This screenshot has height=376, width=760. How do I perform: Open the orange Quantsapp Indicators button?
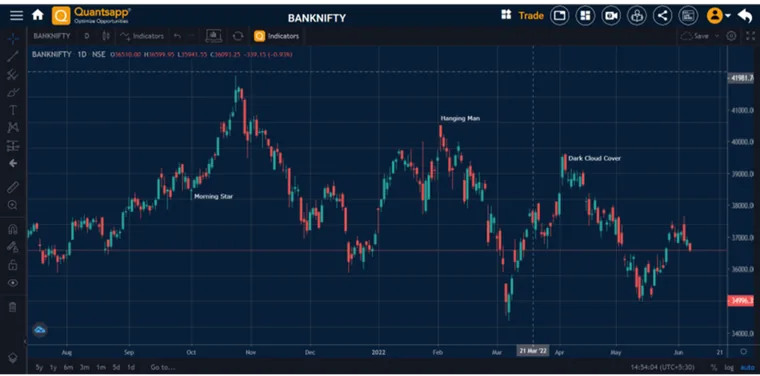277,36
